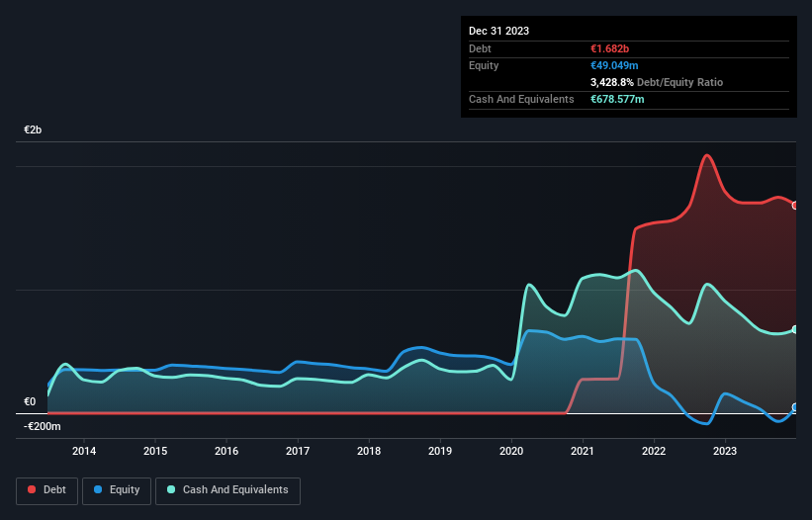This screenshot has width=812, height=520.
Task: Click the -€200m y-axis label
Action: (x=42, y=426)
